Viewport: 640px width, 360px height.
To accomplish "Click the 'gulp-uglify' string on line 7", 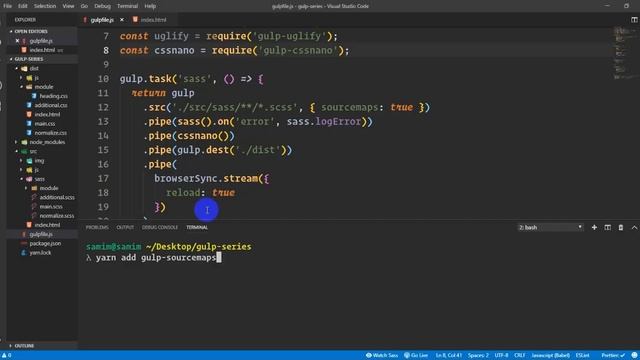I will coord(291,36).
